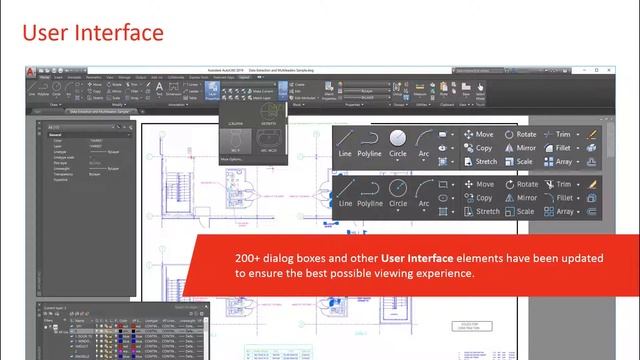Expand the Trim dropdown arrow in upper strip
This screenshot has width=640, height=360.
[578, 134]
